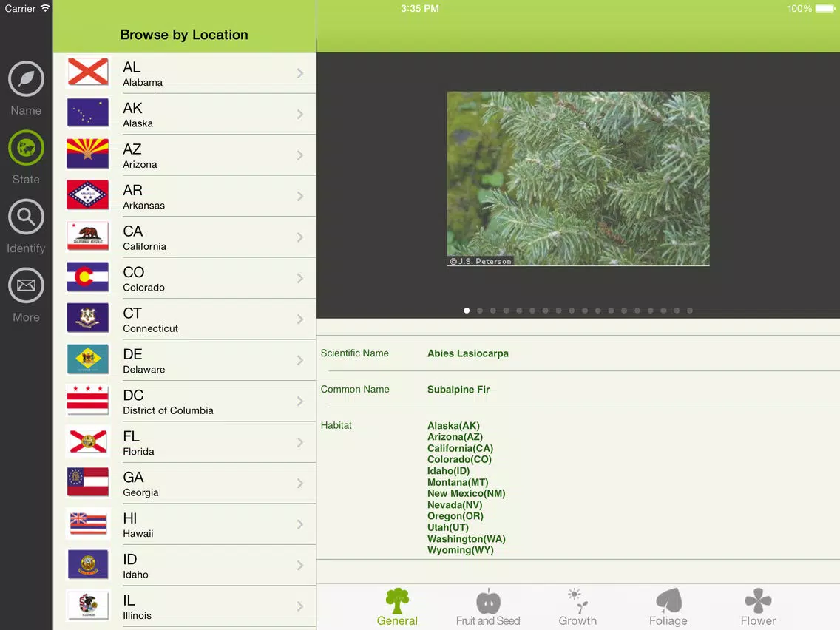Tap Washington(WA) in the habitat list
Screen dimensions: 840x630
466,539
